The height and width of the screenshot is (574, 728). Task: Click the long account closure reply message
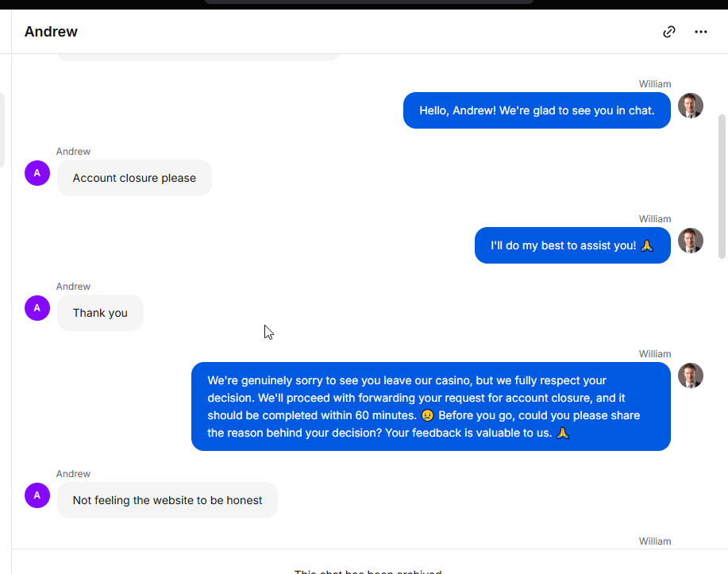click(431, 406)
